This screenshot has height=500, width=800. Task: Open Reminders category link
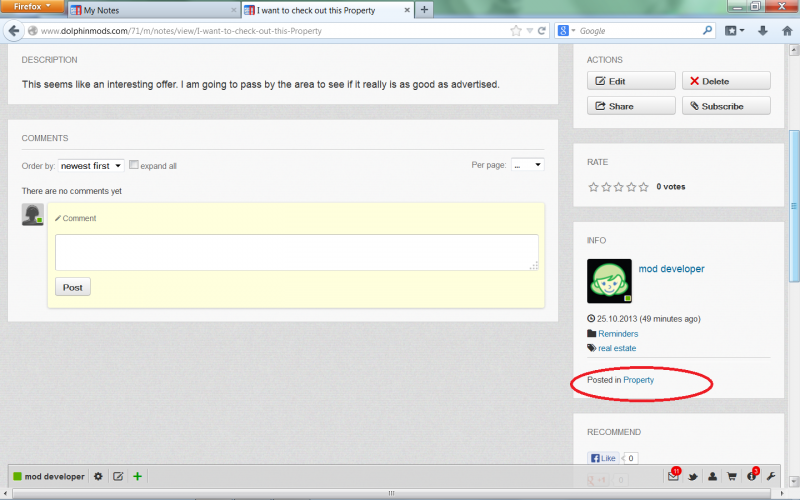coord(618,334)
